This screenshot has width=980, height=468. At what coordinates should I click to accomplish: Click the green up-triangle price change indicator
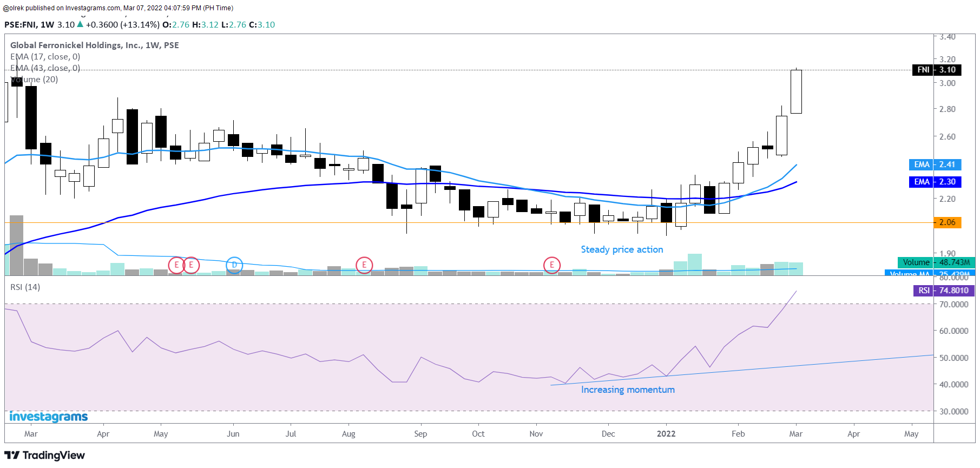80,24
